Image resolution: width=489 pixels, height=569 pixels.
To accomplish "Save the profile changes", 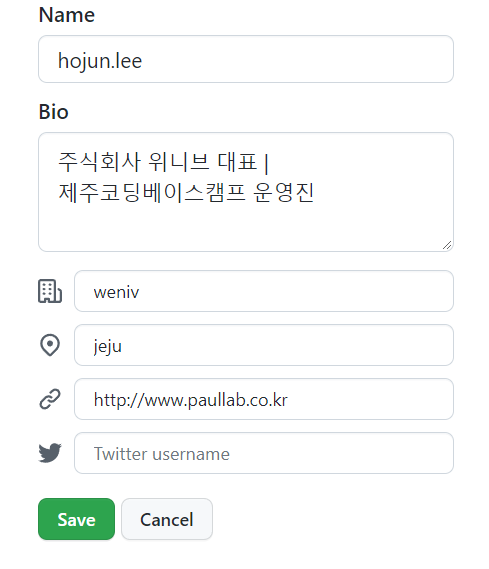I will click(x=77, y=519).
